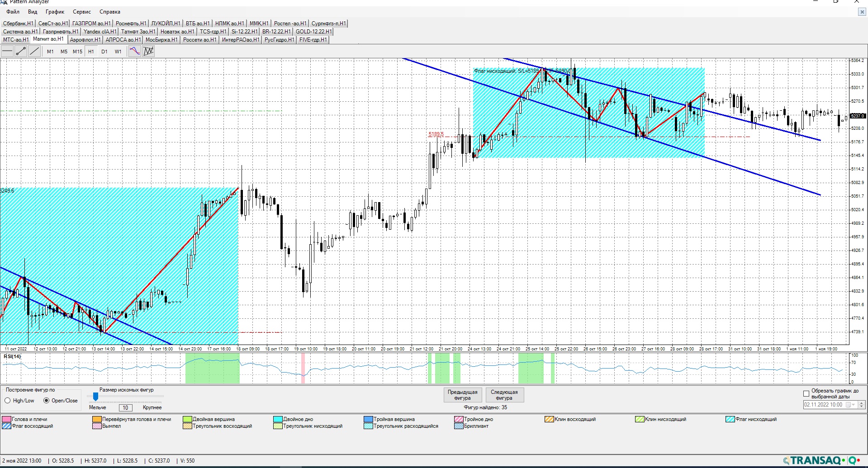The width and height of the screenshot is (868, 468).
Task: Click the Вымпел color swatch
Action: pos(97,426)
